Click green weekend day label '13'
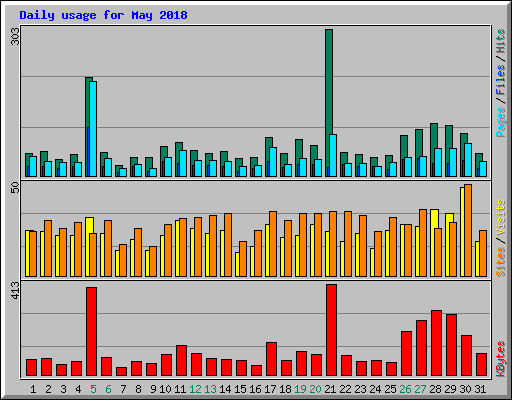 point(210,389)
